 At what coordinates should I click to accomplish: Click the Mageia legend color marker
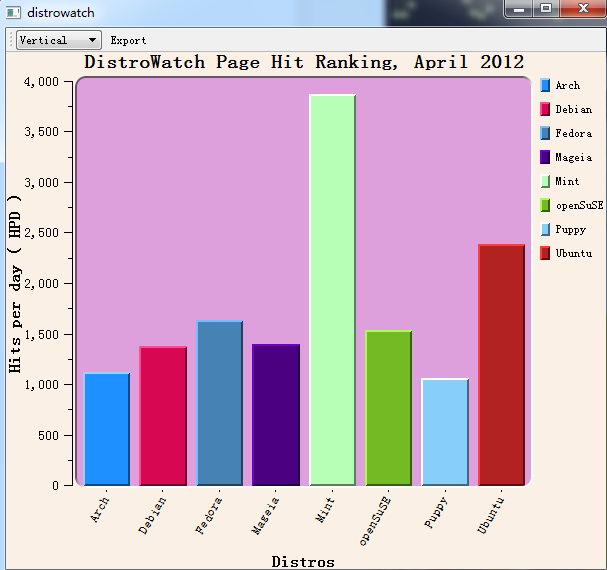pyautogui.click(x=545, y=158)
